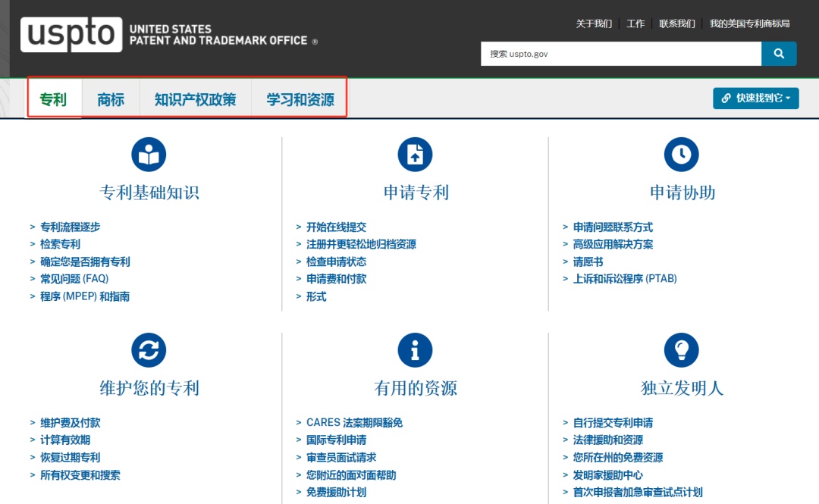819x504 pixels.
Task: Click the upload document icon above 申请专利
Action: coord(415,155)
